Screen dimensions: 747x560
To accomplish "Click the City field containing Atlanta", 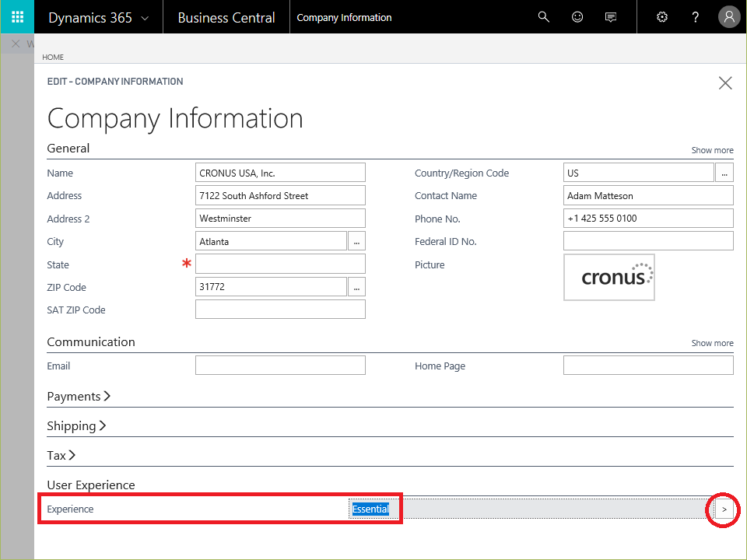I will 271,241.
